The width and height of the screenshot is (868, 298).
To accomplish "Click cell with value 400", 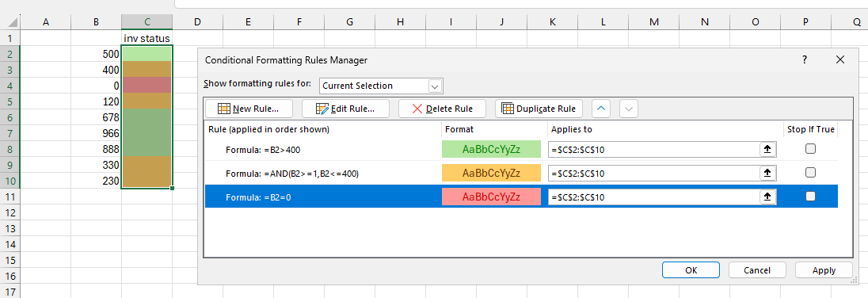I will 97,70.
